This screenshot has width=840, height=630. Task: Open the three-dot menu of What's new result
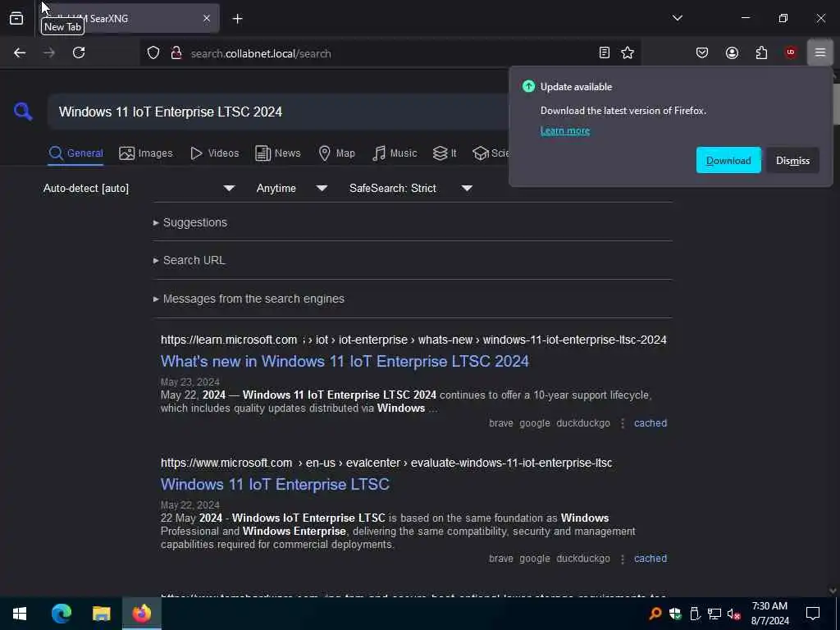[622, 423]
